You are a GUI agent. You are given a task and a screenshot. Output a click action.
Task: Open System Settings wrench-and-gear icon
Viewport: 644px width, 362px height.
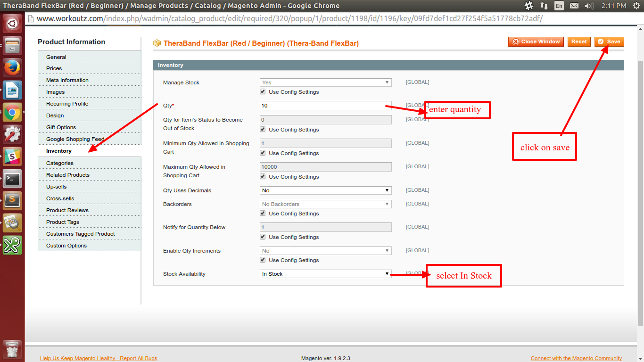[x=12, y=134]
